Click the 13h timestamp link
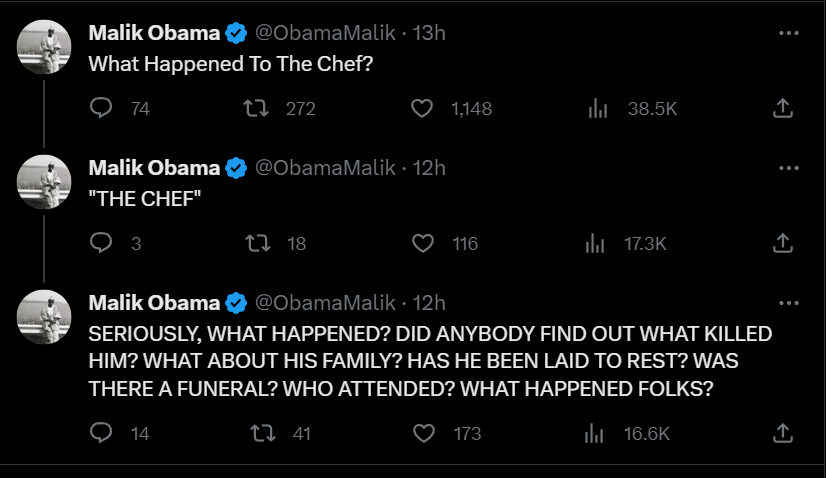Image resolution: width=826 pixels, height=478 pixels. (429, 32)
